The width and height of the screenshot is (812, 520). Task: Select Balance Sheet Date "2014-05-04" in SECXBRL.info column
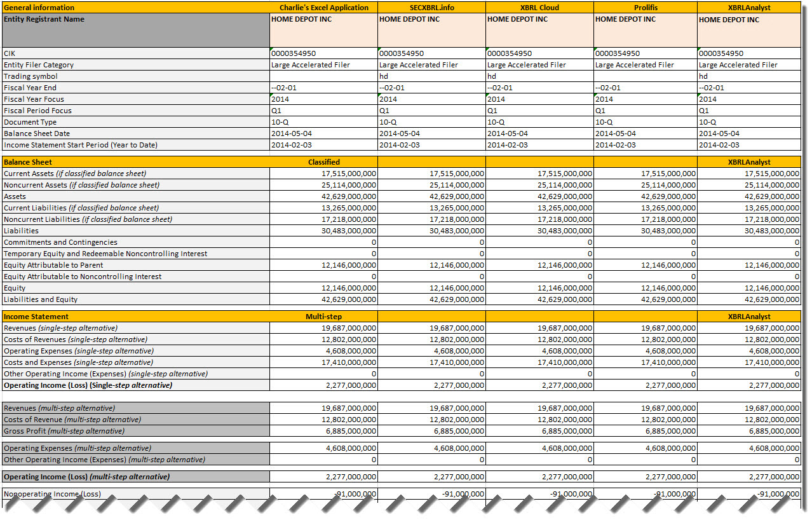432,133
